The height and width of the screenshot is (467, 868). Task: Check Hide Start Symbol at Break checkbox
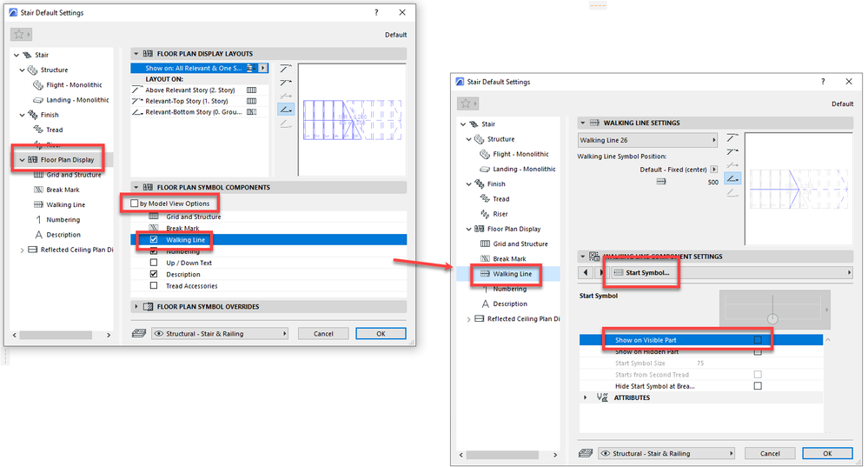click(x=758, y=385)
